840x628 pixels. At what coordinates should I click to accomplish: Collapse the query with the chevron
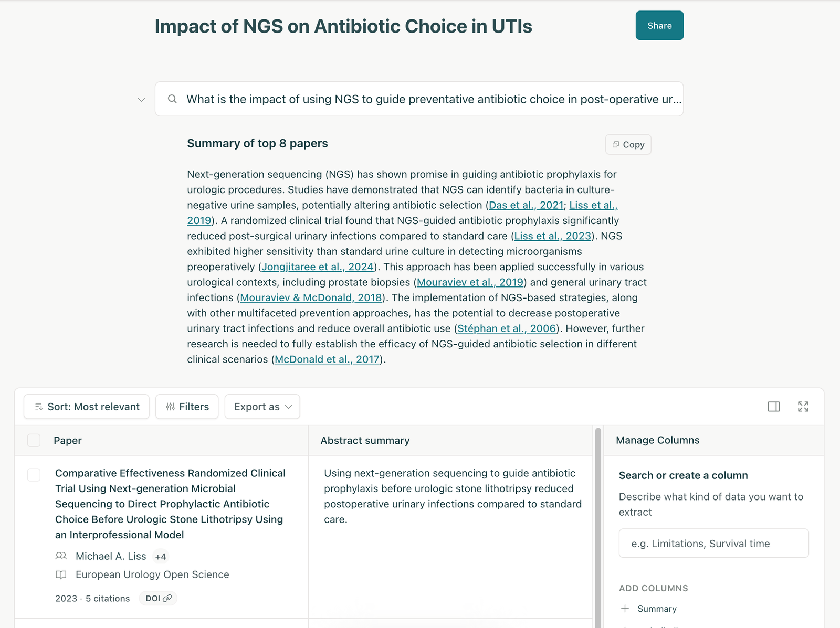pyautogui.click(x=141, y=99)
